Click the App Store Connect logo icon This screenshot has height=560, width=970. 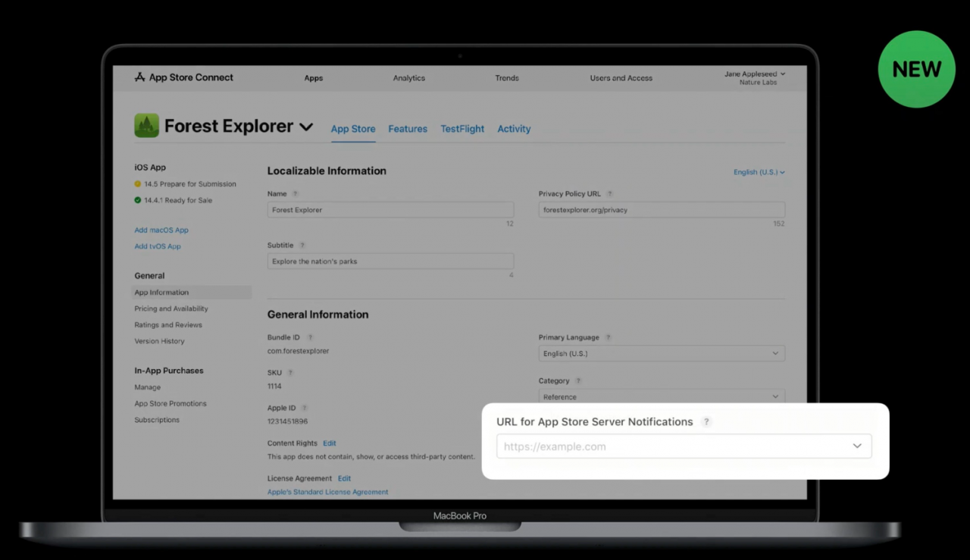click(x=139, y=77)
